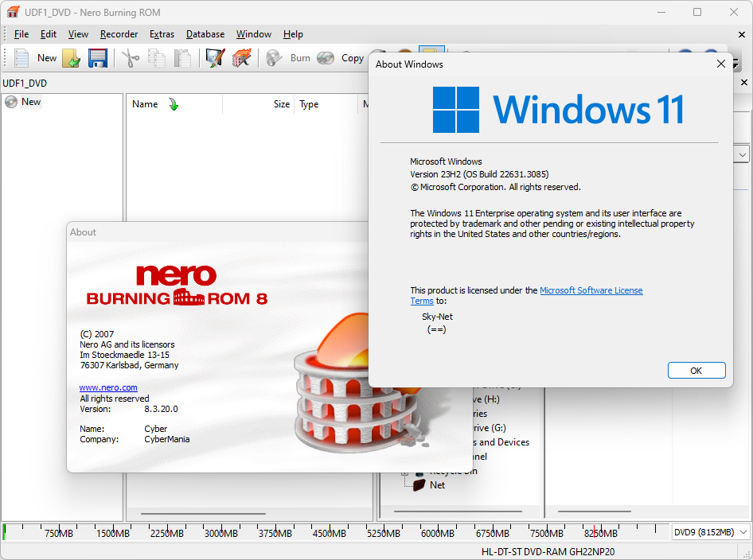Click the UDF1_DVD compilation title label

(25, 83)
